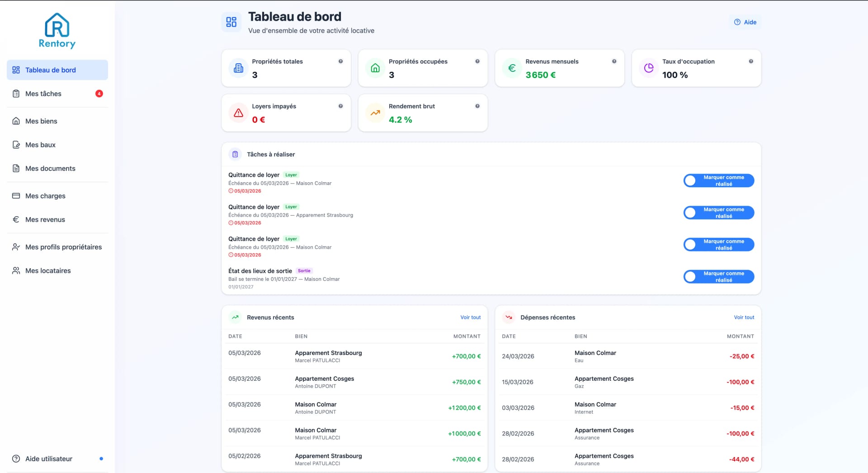Click the pie chart icon on Taux d'occupation

[648, 68]
